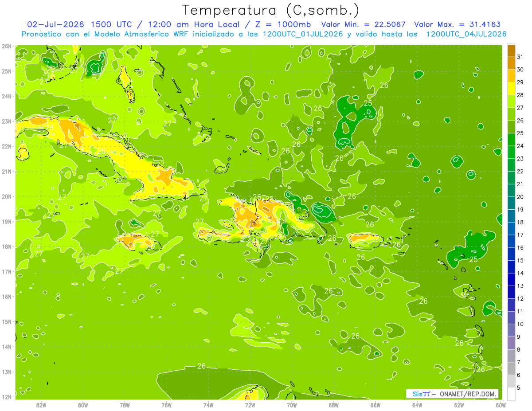Click the "70W" longitude axis label
Image resolution: width=532 pixels, height=411 pixels.
coord(292,405)
